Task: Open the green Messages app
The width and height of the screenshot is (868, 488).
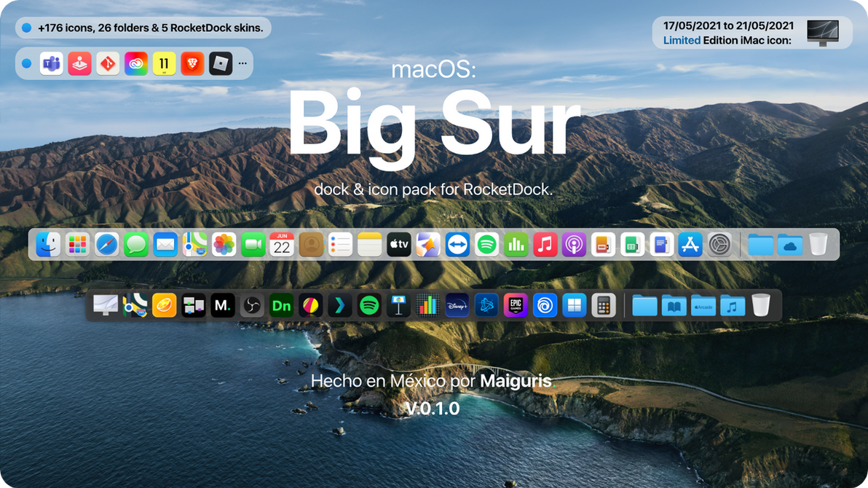Action: tap(136, 244)
